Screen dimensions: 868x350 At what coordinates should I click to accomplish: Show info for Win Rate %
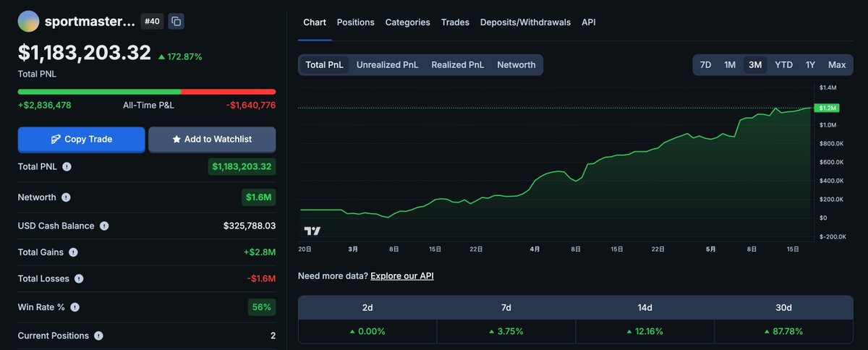[x=75, y=307]
